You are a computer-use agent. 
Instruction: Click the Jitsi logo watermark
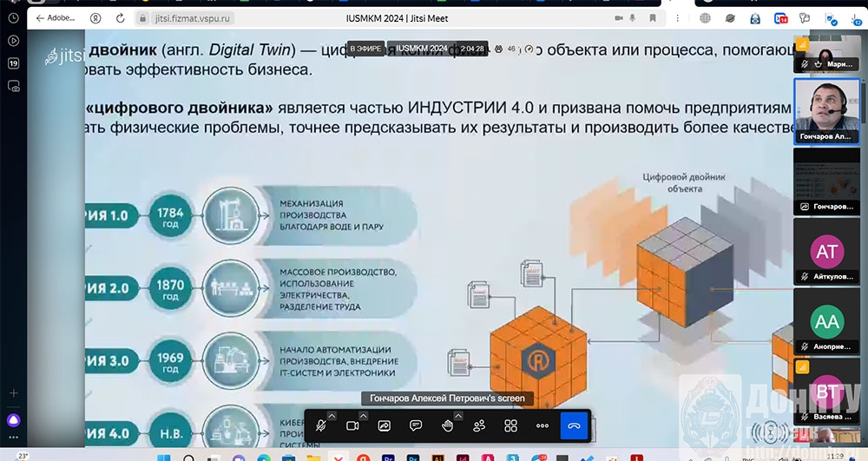click(x=65, y=56)
